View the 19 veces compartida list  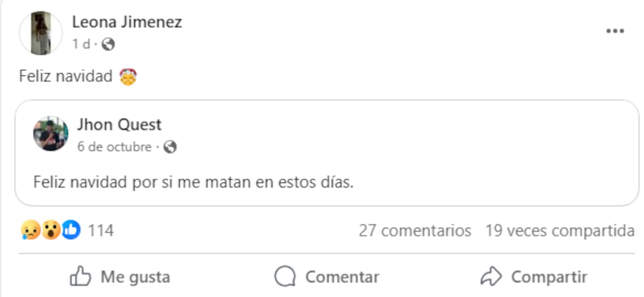(x=560, y=231)
